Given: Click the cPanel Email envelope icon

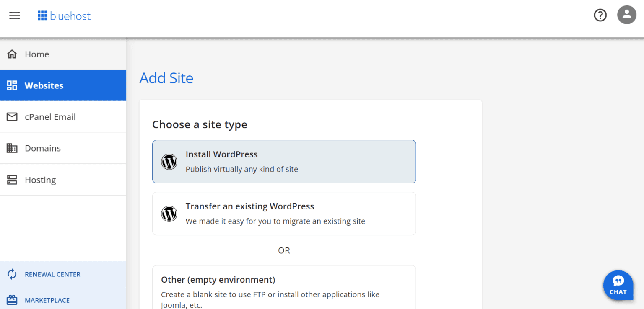Looking at the screenshot, I should [x=12, y=117].
